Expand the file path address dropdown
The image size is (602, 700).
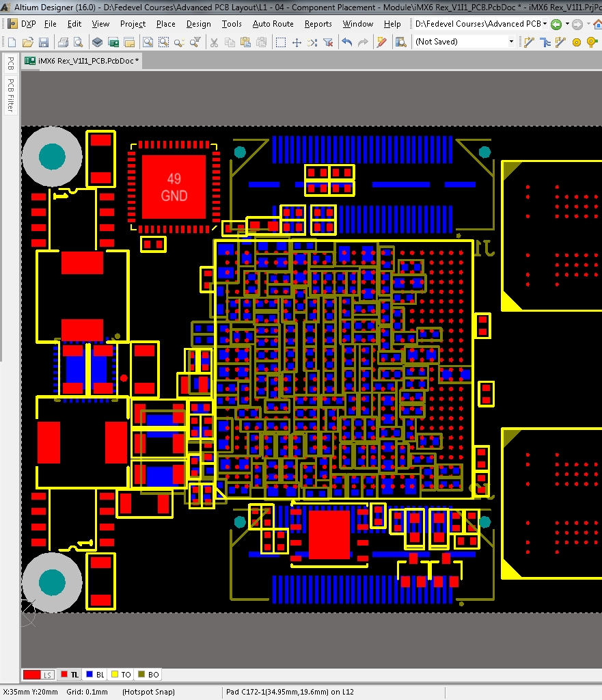coord(545,24)
